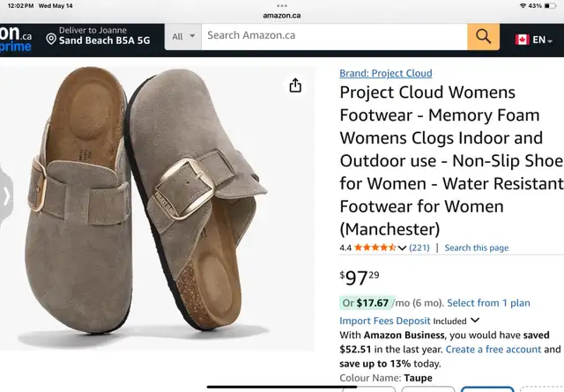This screenshot has height=392, width=564.
Task: Open the (221) reviews link
Action: [419, 248]
